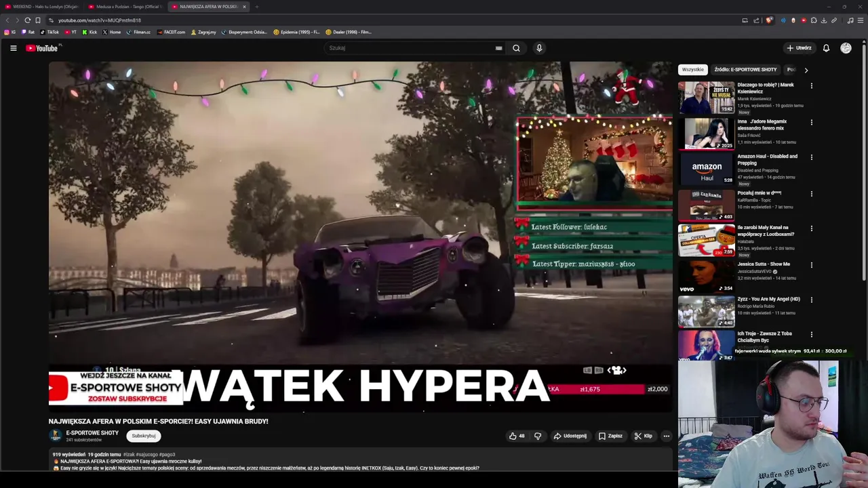
Task: Reload the page in the browser toolbar
Action: 27,20
